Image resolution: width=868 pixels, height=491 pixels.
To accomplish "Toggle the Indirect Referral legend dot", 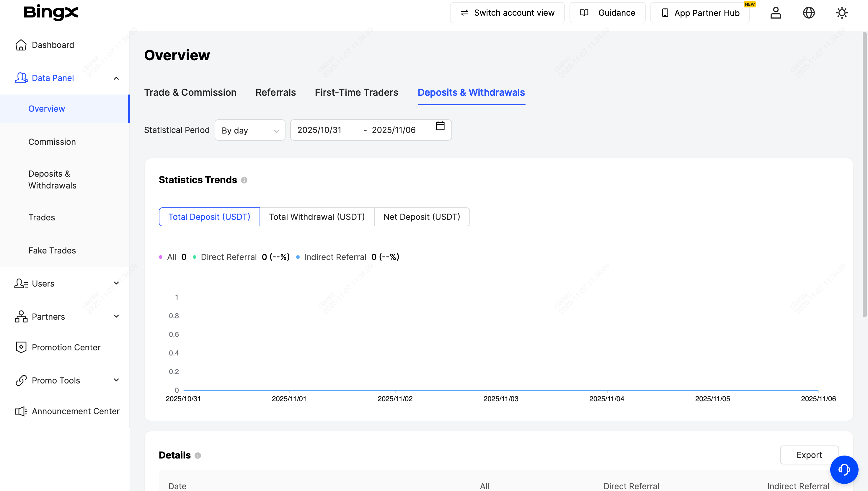I will click(x=298, y=257).
